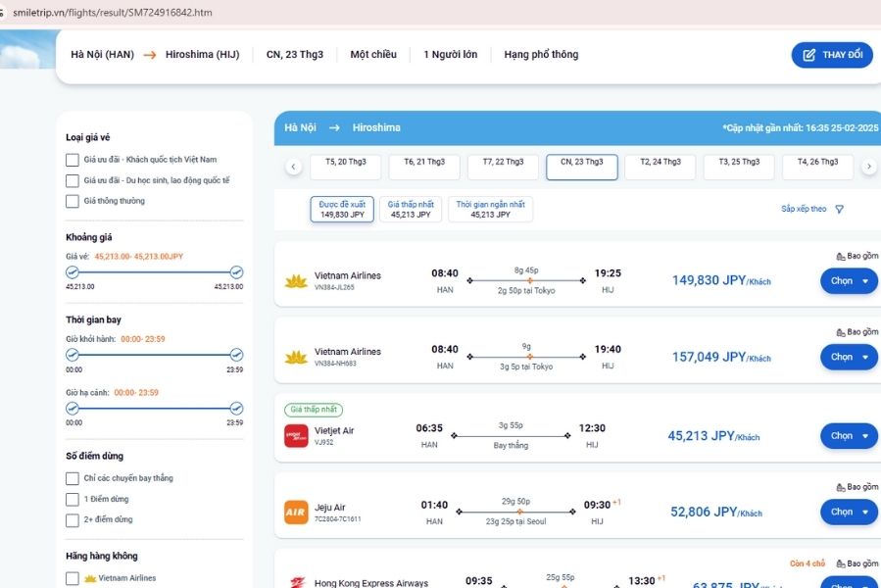Click the Giá thấp nhất green badge
The width and height of the screenshot is (881, 588).
(314, 410)
